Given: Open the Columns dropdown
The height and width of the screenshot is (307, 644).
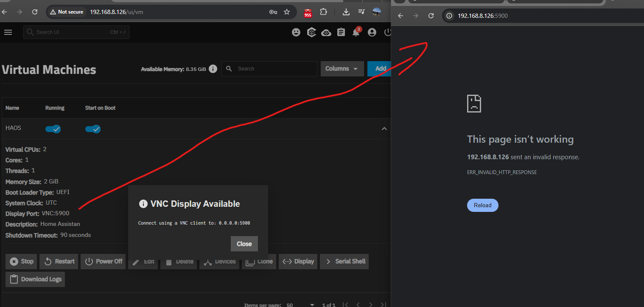Looking at the screenshot, I should click(342, 69).
